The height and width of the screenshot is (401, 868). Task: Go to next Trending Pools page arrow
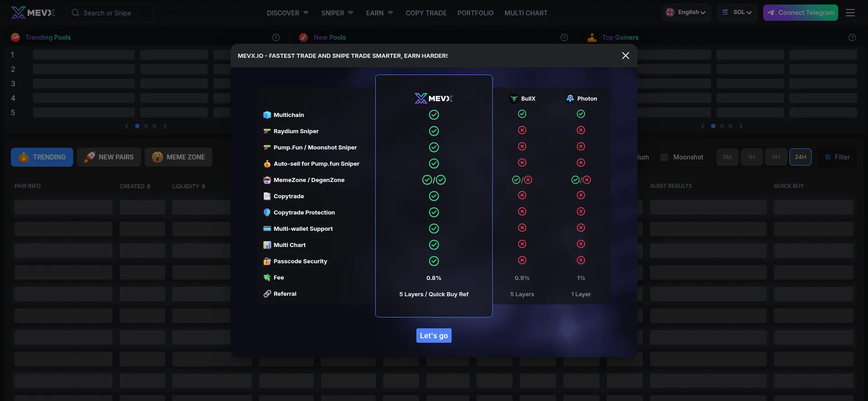coord(165,126)
